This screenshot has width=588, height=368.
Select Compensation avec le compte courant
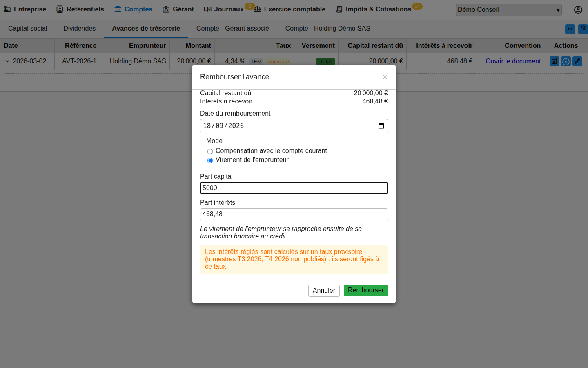click(x=210, y=151)
